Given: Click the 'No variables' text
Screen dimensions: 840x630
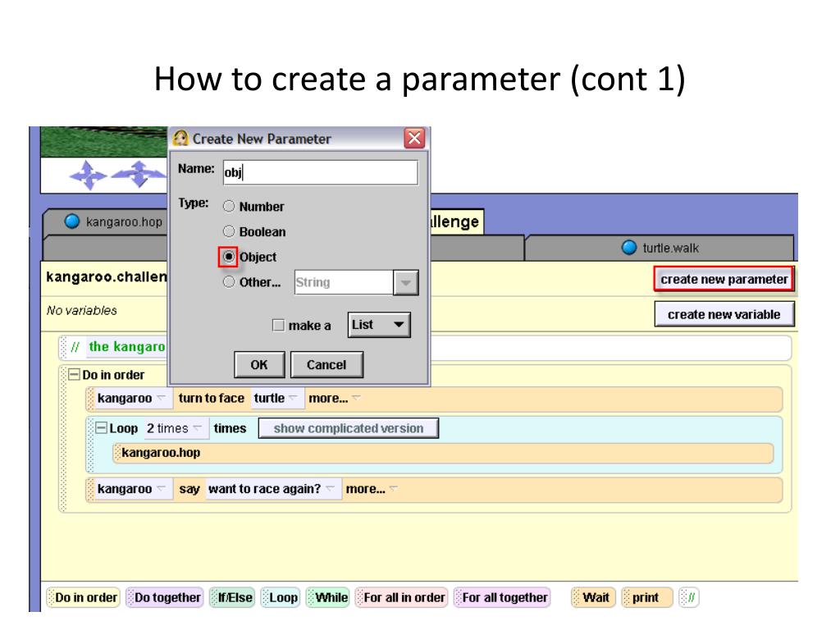Looking at the screenshot, I should (81, 311).
